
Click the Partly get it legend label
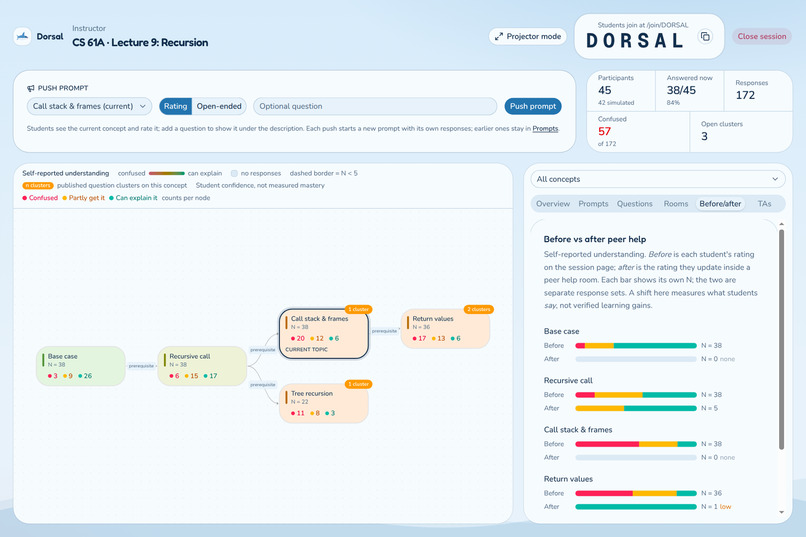point(86,198)
